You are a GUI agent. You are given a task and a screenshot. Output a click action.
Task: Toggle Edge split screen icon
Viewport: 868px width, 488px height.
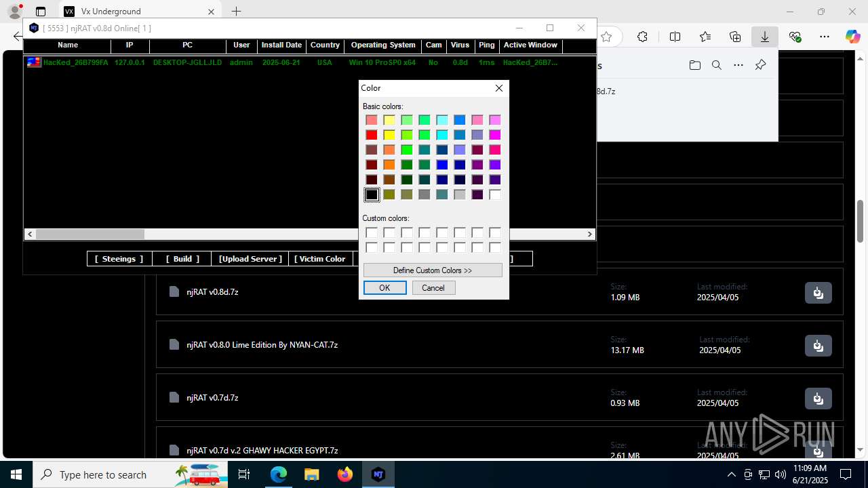675,37
